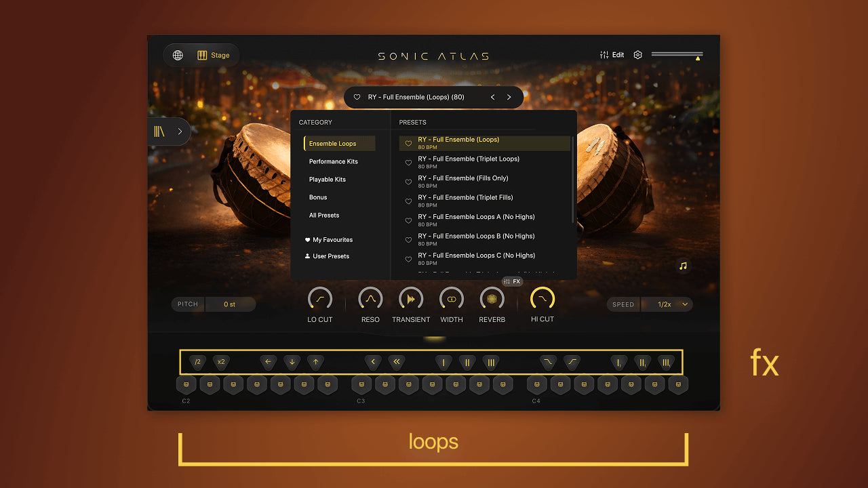Trigger the single bar (I) key
The height and width of the screenshot is (488, 868).
click(444, 362)
